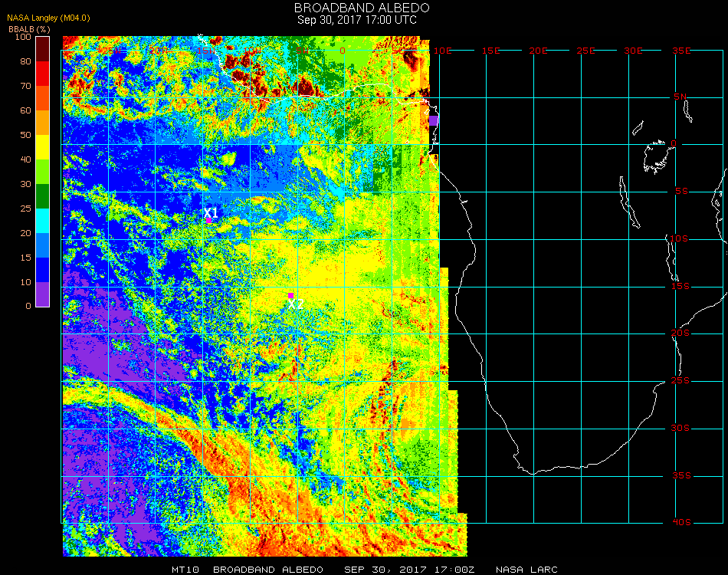This screenshot has width=728, height=575.
Task: Click the 20E longitude label
Action: click(539, 51)
